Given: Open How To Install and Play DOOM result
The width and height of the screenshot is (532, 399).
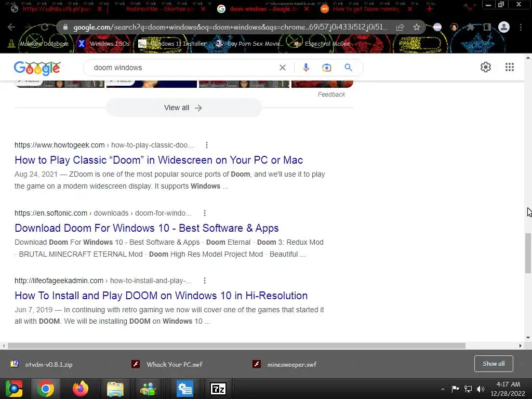Looking at the screenshot, I should pyautogui.click(x=161, y=296).
